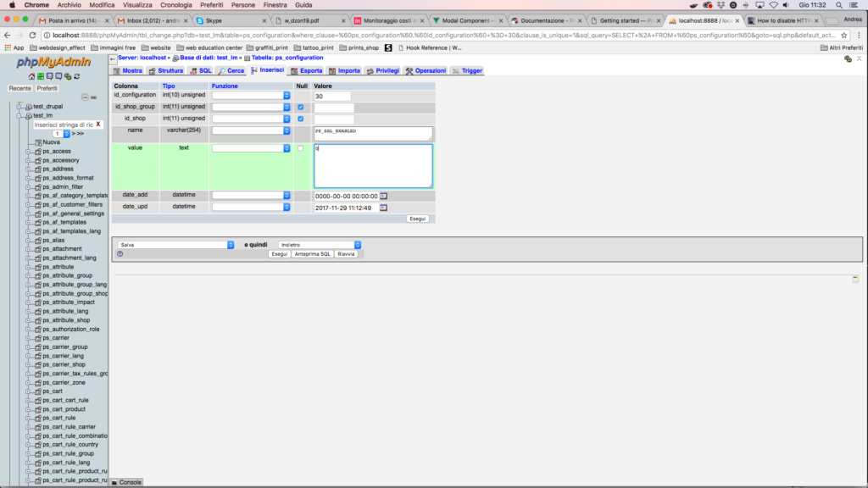868x488 pixels.
Task: Reload the navigation panel icon
Action: coord(76,76)
